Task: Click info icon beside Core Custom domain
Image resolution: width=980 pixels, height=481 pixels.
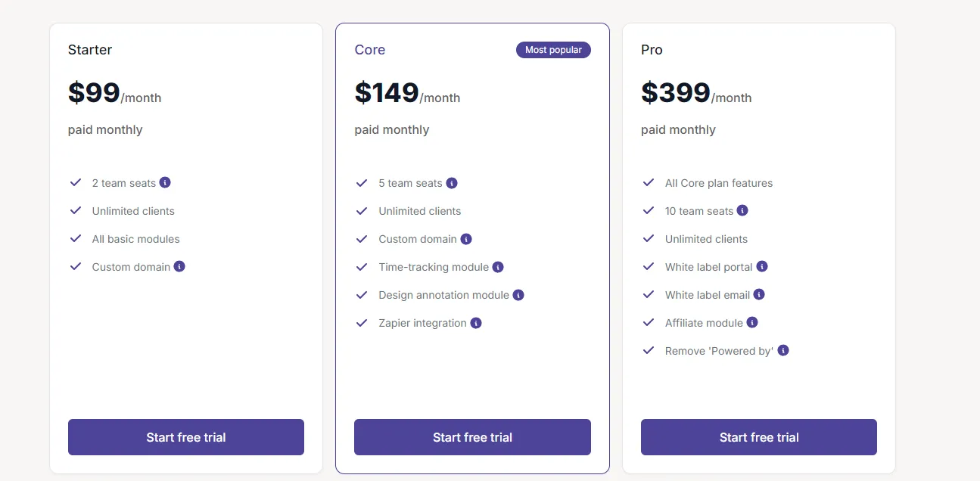Action: coord(466,238)
